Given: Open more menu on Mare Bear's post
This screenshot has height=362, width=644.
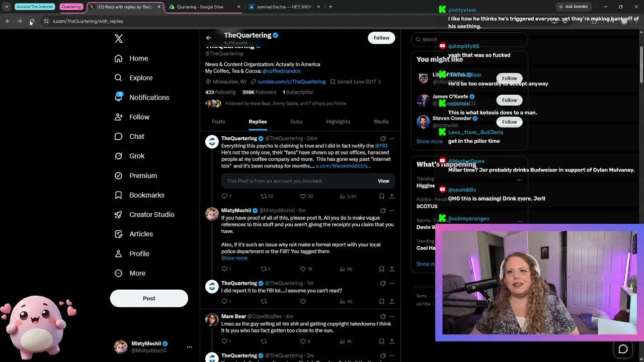Looking at the screenshot, I should 392,317.
